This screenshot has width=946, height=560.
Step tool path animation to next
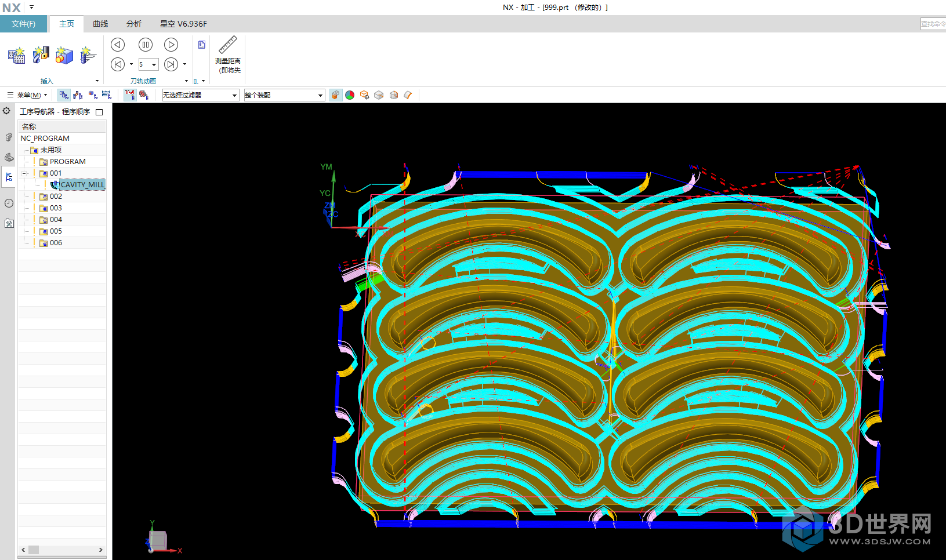pyautogui.click(x=171, y=64)
